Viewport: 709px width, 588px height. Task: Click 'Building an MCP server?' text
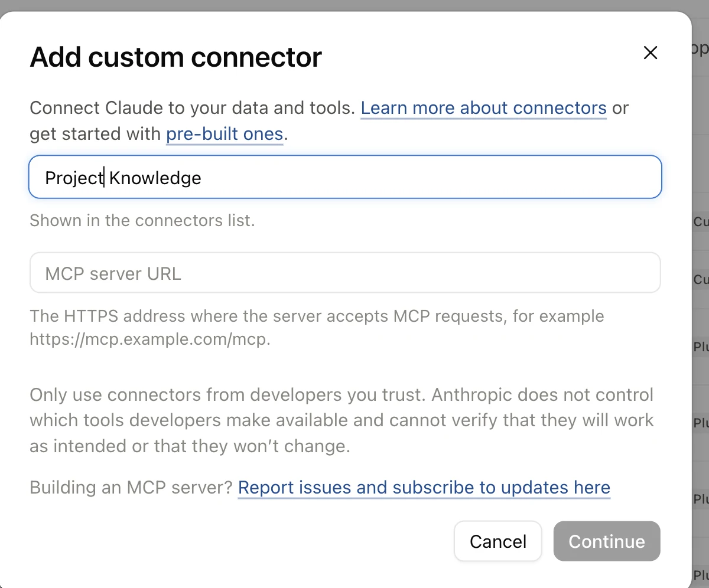click(x=131, y=488)
